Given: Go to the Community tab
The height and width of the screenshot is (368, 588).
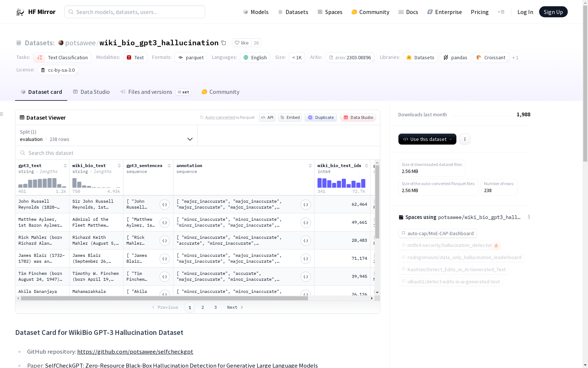Looking at the screenshot, I should pos(220,92).
